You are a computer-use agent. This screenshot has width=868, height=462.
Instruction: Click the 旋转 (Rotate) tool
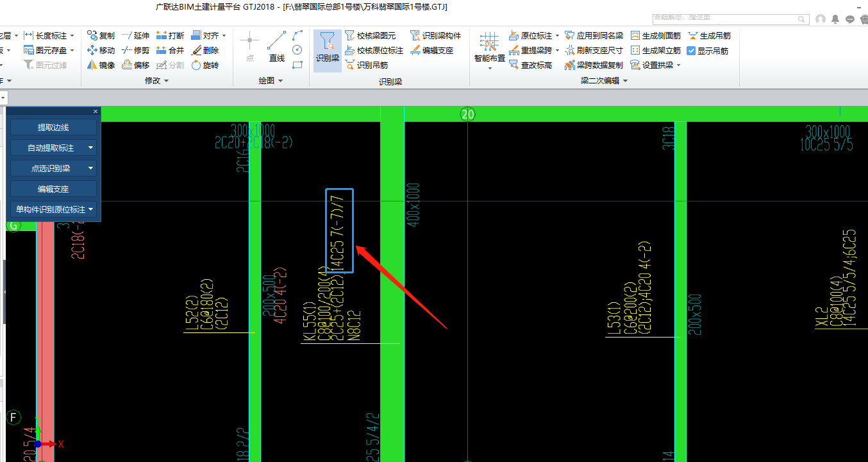(204, 65)
